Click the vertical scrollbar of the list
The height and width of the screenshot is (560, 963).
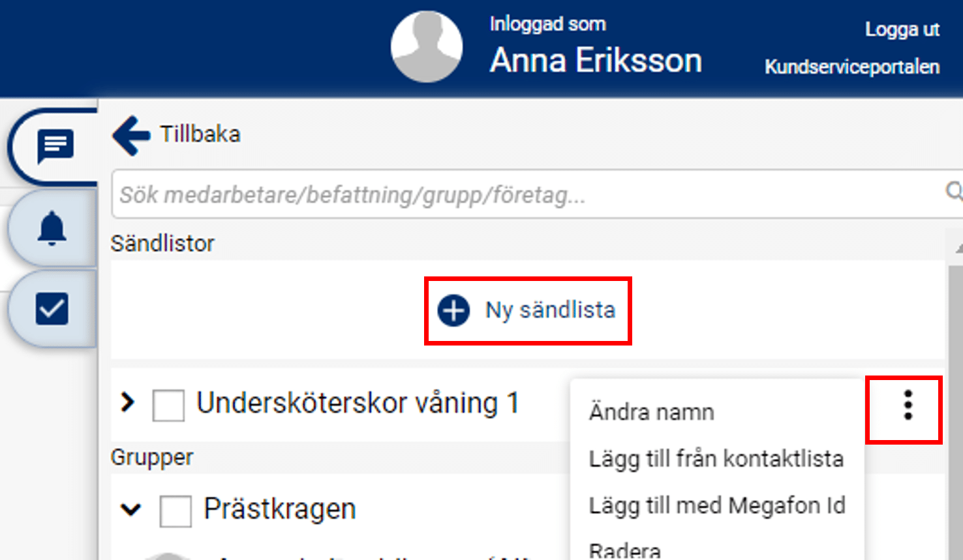pos(955,404)
